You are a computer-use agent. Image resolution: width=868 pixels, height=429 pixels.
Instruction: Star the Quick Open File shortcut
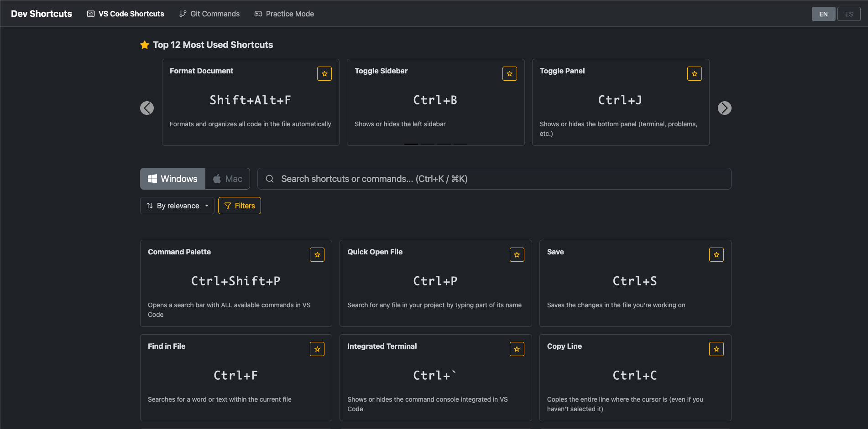click(517, 255)
